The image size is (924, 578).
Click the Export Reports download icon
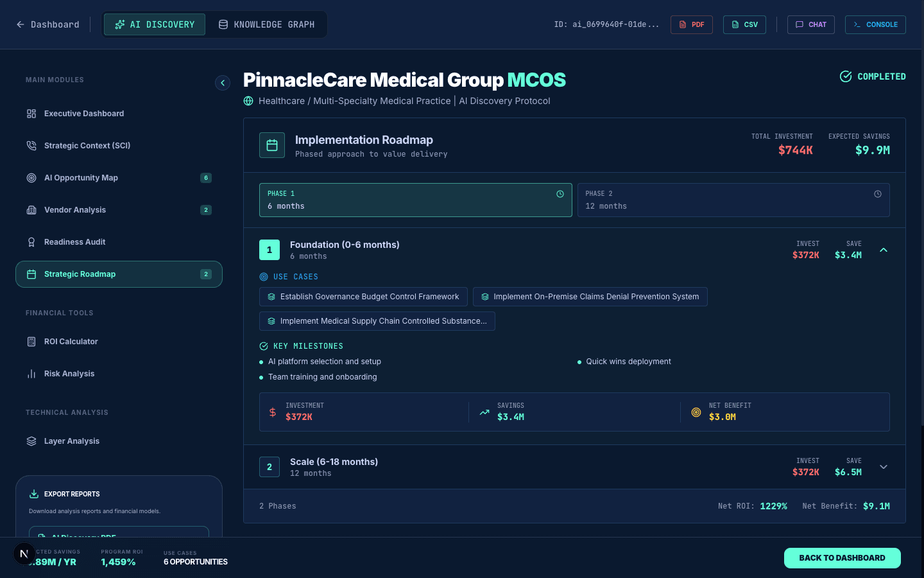point(34,494)
